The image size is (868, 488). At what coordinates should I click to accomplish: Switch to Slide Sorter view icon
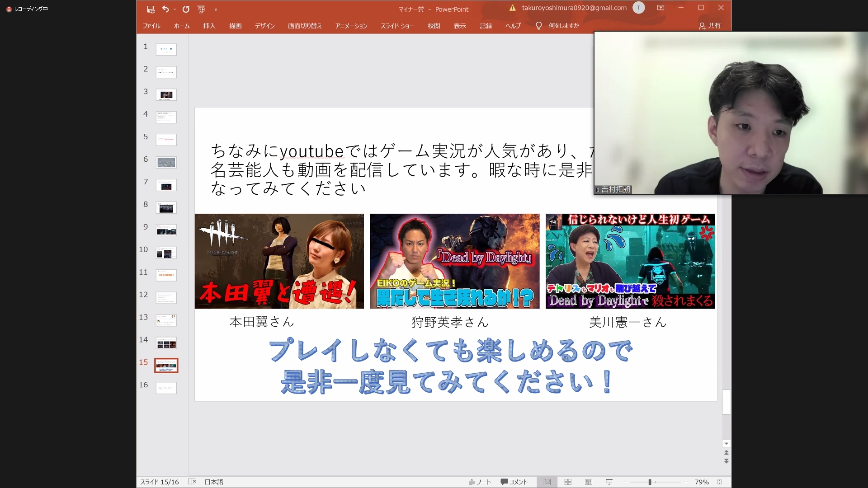click(x=568, y=482)
